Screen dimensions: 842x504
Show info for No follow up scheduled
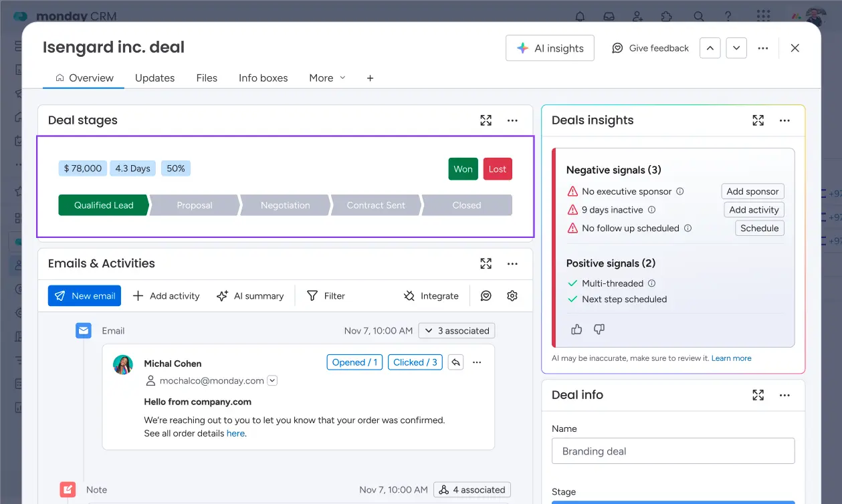click(x=688, y=228)
